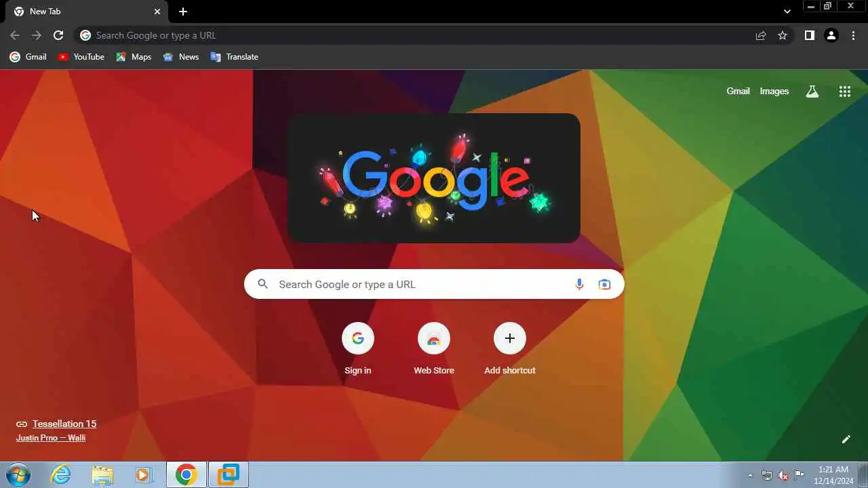Click the Add shortcut button

coord(510,349)
